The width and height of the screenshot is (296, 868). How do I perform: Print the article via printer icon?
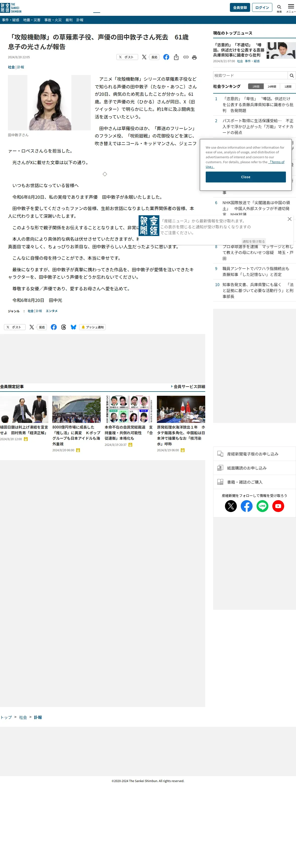(x=194, y=58)
